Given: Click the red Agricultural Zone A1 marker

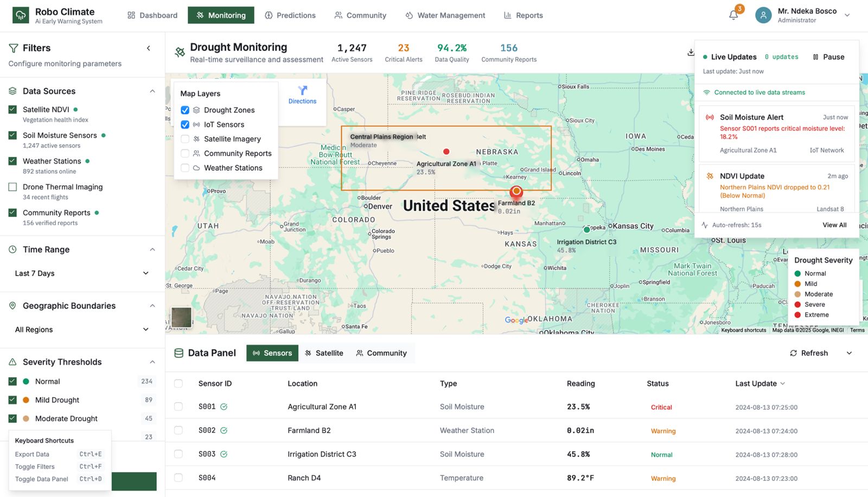Looking at the screenshot, I should [446, 152].
